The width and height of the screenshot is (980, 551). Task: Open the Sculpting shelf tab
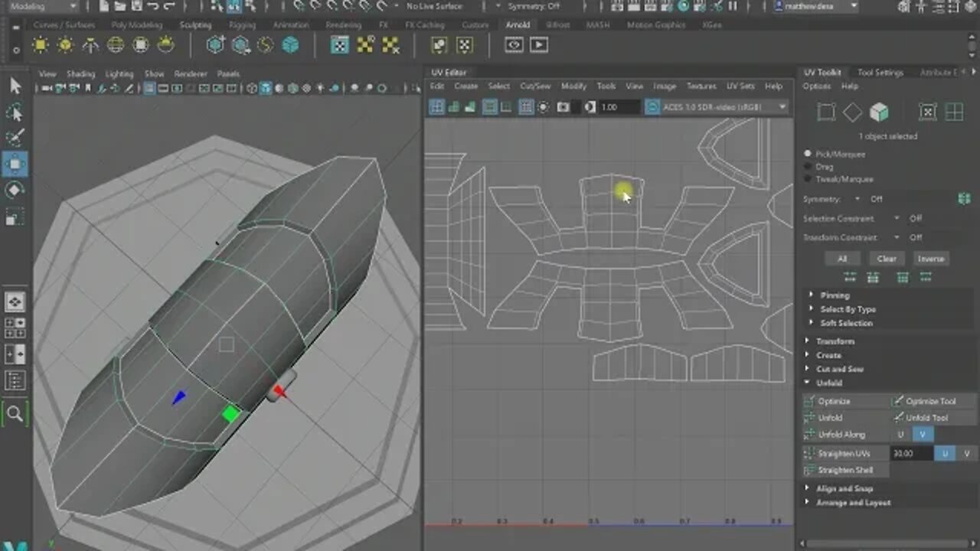[195, 24]
